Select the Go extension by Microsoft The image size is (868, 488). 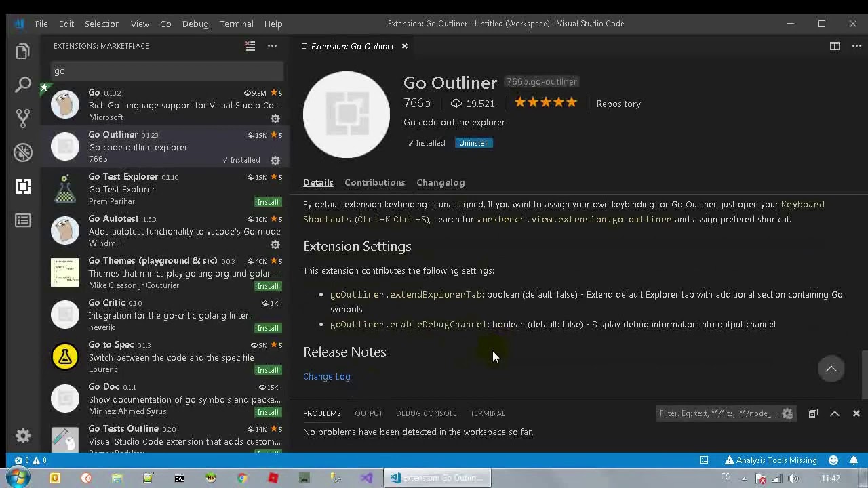166,105
